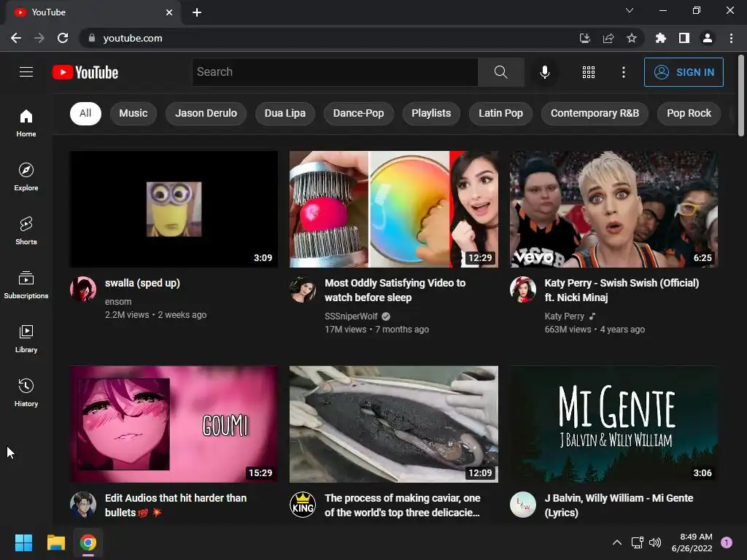
Task: Select the Contemporary R&B filter chip
Action: click(x=595, y=113)
